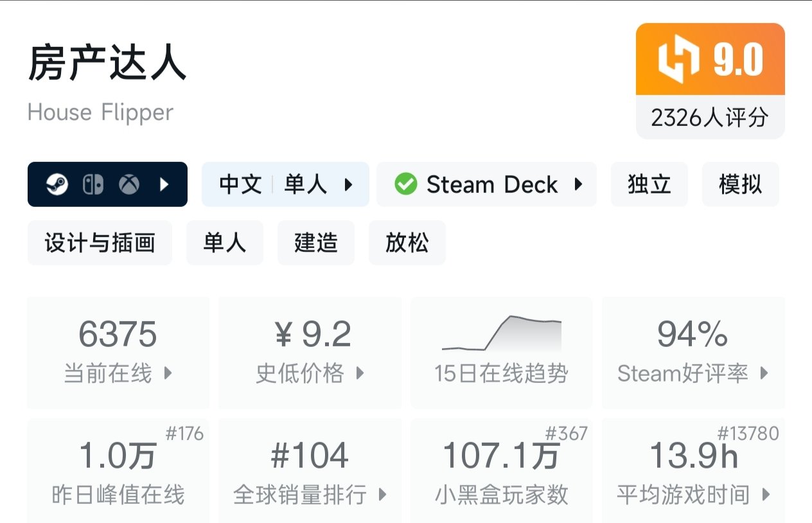Click the green Steam Deck verified checkmark
This screenshot has width=812, height=523.
(405, 185)
